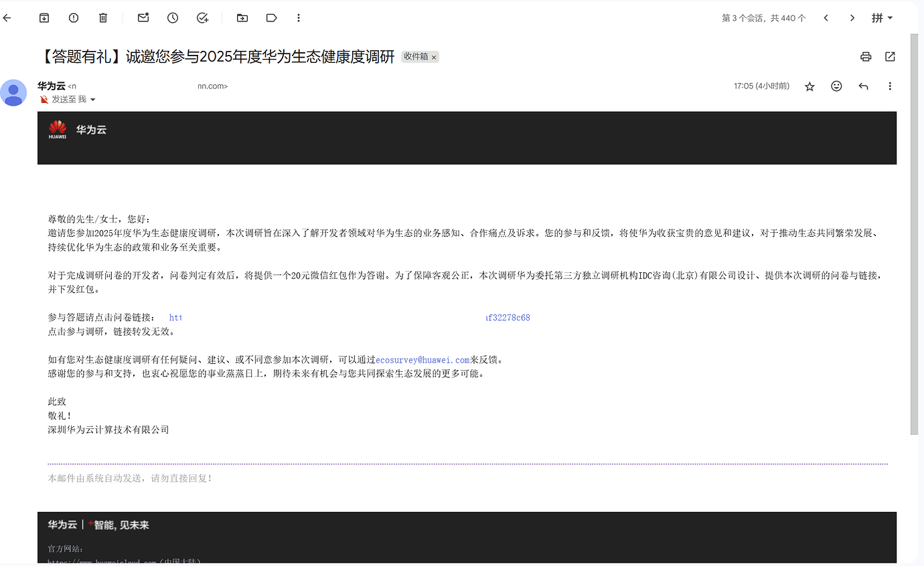Delete this email with trash icon
The height and width of the screenshot is (566, 924).
(103, 18)
